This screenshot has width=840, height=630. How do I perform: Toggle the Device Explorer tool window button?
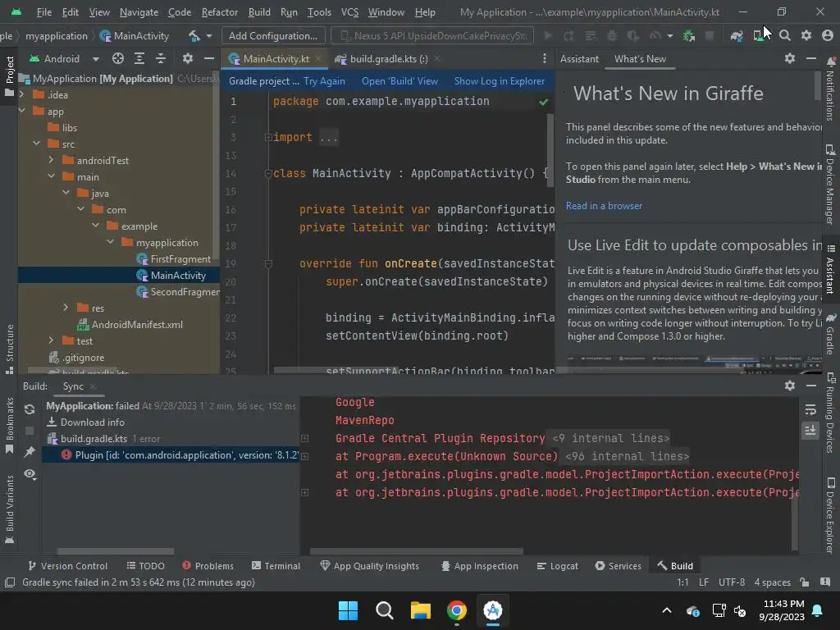(x=830, y=514)
